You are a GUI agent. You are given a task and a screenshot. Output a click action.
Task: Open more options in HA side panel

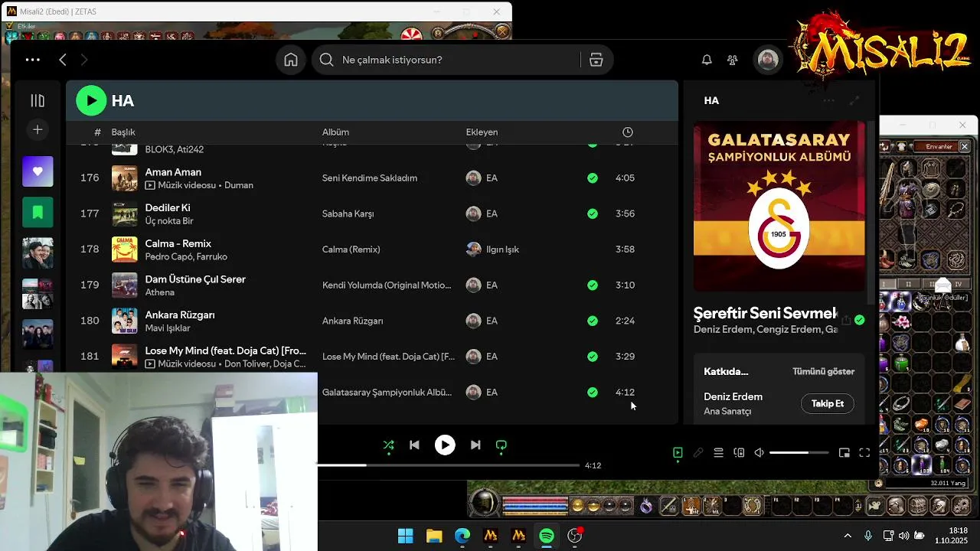coord(829,100)
